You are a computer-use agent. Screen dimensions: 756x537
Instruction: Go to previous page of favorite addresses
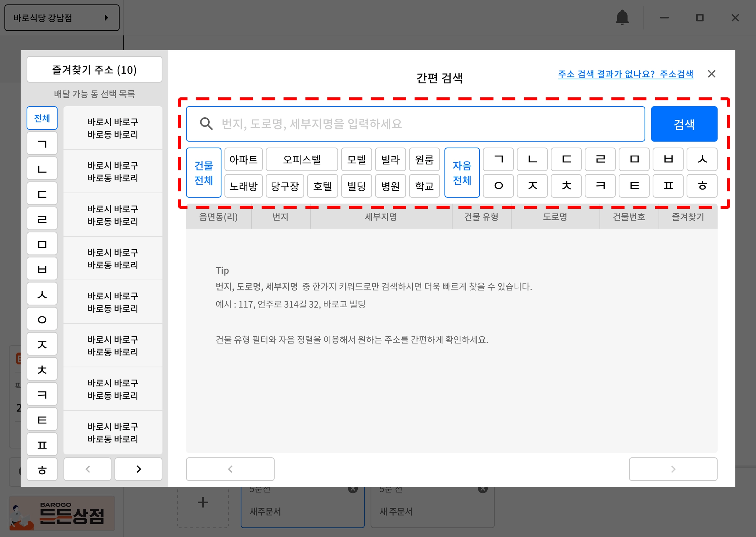tap(87, 469)
